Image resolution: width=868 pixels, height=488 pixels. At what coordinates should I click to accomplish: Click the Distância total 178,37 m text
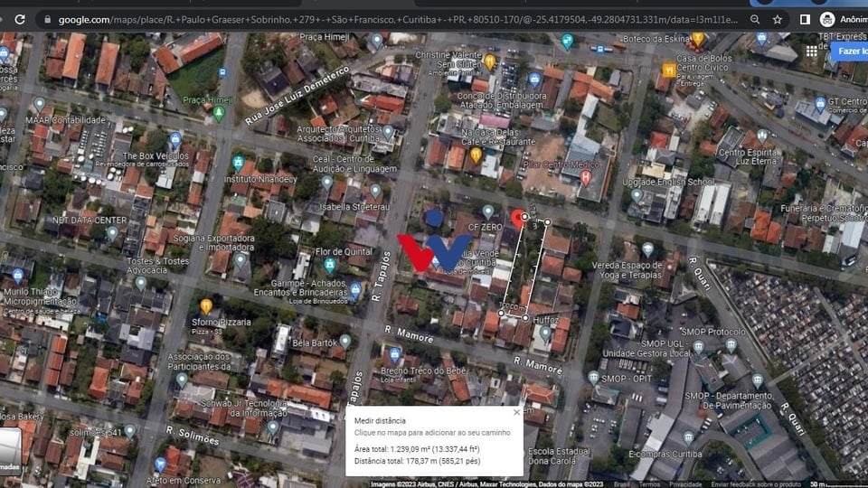coord(418,461)
